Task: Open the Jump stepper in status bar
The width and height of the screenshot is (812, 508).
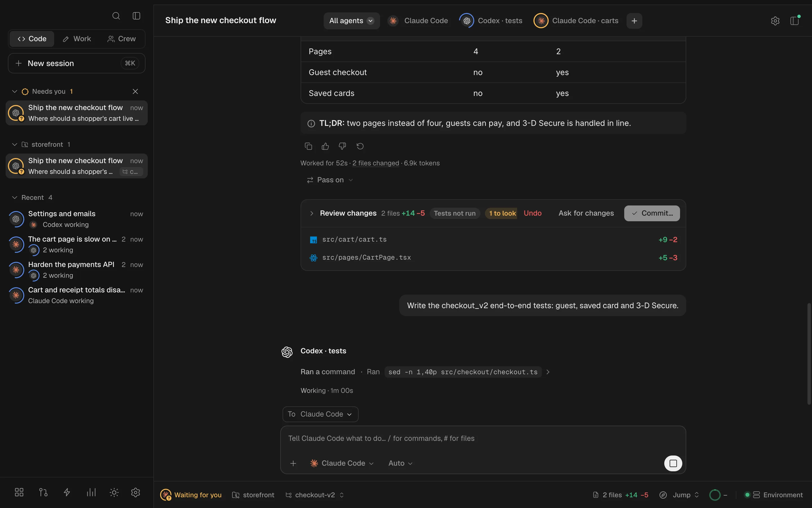Action: (679, 495)
